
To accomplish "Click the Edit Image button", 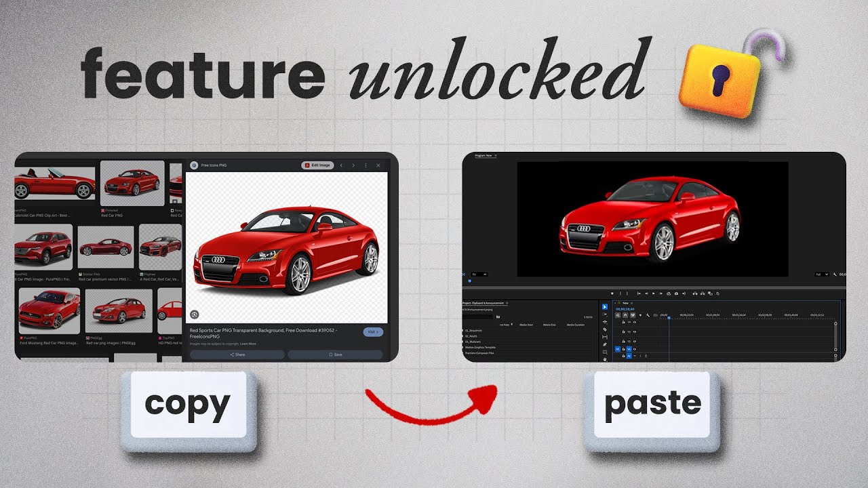I will [x=317, y=165].
